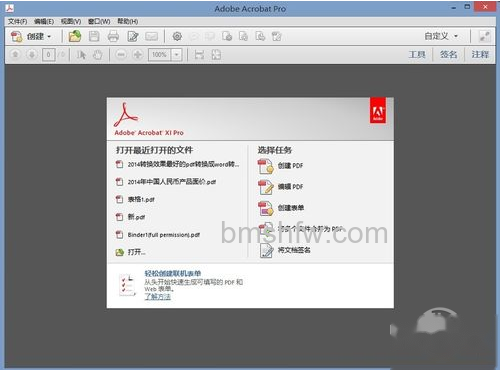Click the 创建表单 task
The image size is (500, 370).
click(x=291, y=208)
